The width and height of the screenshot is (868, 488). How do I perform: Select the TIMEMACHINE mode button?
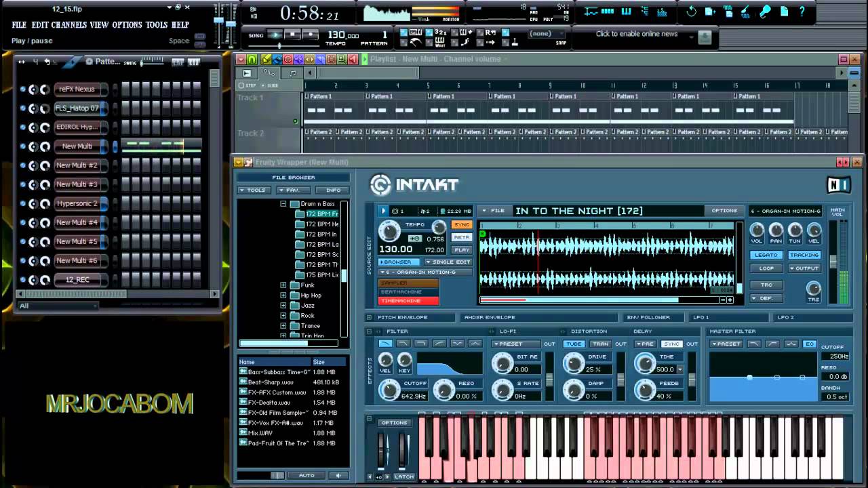click(x=409, y=301)
